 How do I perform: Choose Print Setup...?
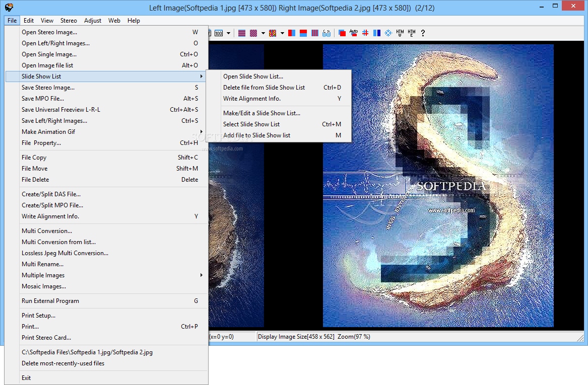106,316
